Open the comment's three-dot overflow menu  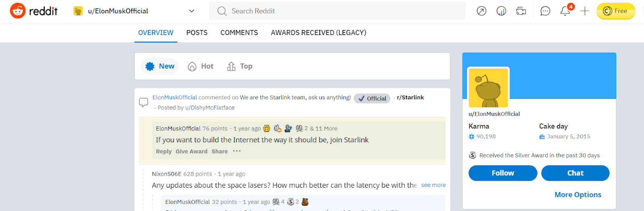(x=237, y=151)
